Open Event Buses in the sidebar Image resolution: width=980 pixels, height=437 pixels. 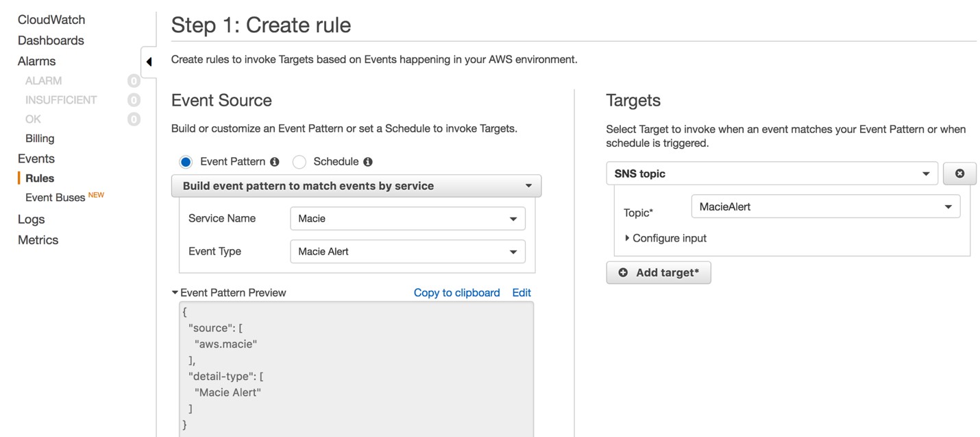(55, 198)
